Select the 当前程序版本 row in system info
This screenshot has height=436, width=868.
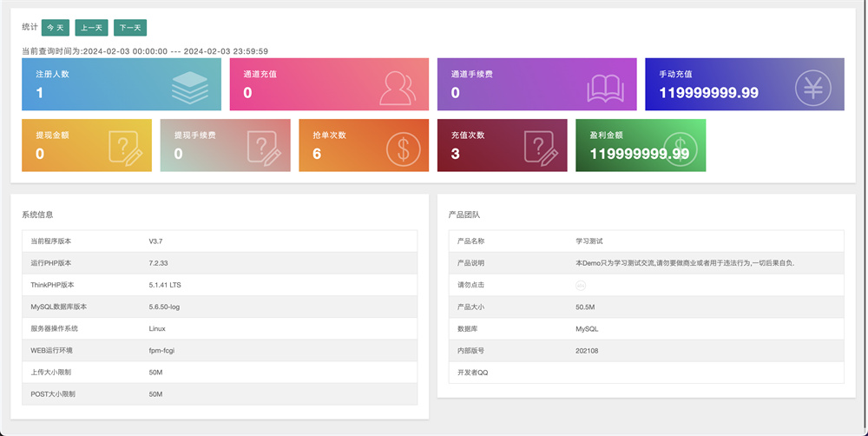(220, 241)
